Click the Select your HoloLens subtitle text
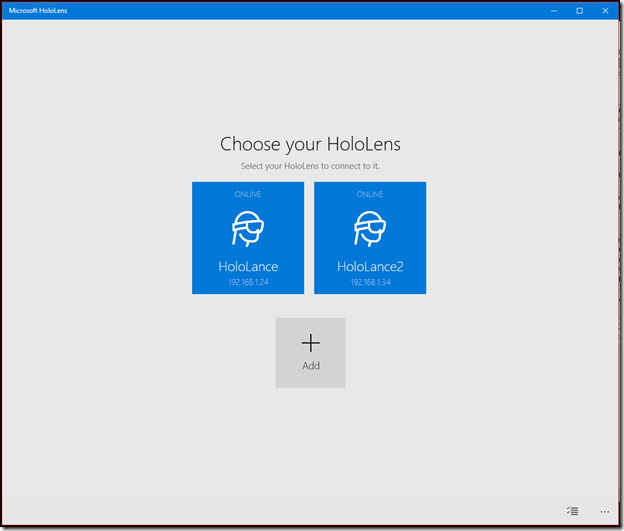Image resolution: width=624 pixels, height=531 pixels. 310,166
